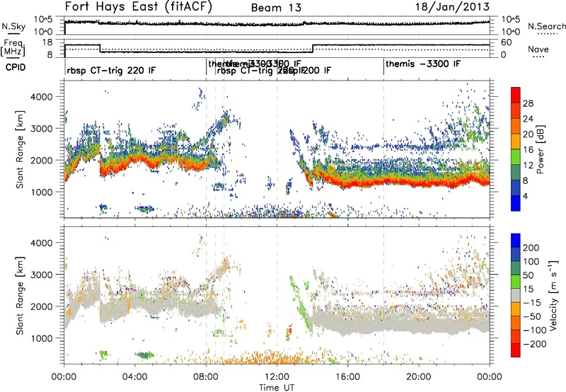Click the '04:00' time tick label
566x392 pixels.
[135, 377]
